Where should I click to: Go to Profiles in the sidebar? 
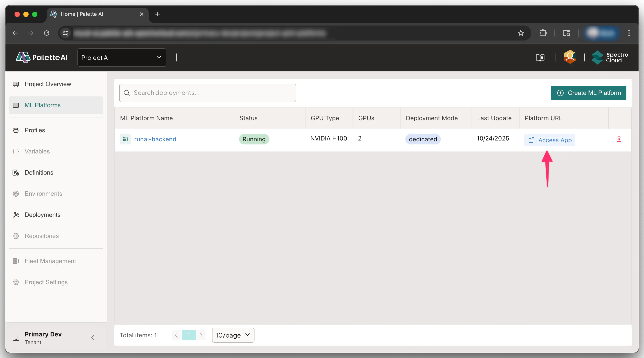pyautogui.click(x=35, y=130)
